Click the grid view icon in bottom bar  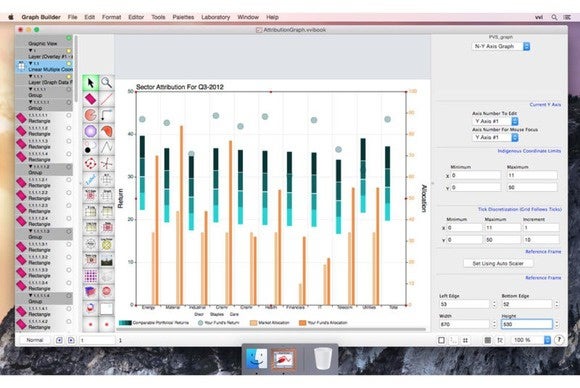488,340
